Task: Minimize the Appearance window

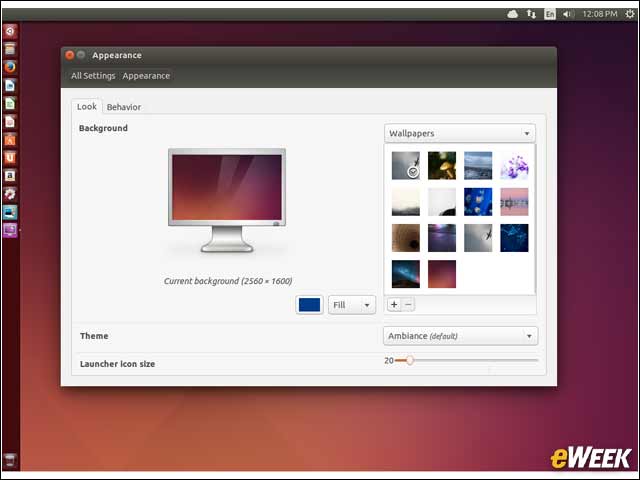Action: click(x=81, y=55)
